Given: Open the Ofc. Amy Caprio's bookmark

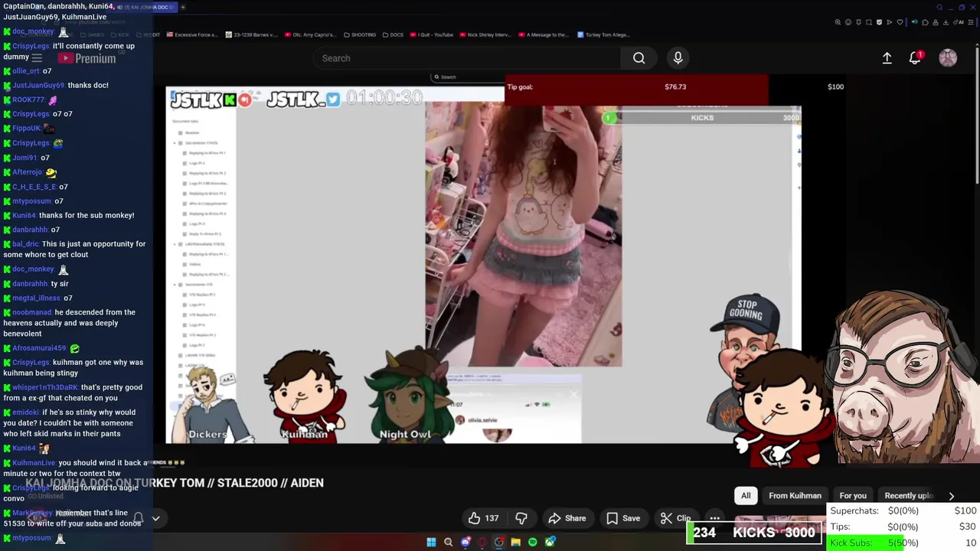Looking at the screenshot, I should (x=311, y=34).
